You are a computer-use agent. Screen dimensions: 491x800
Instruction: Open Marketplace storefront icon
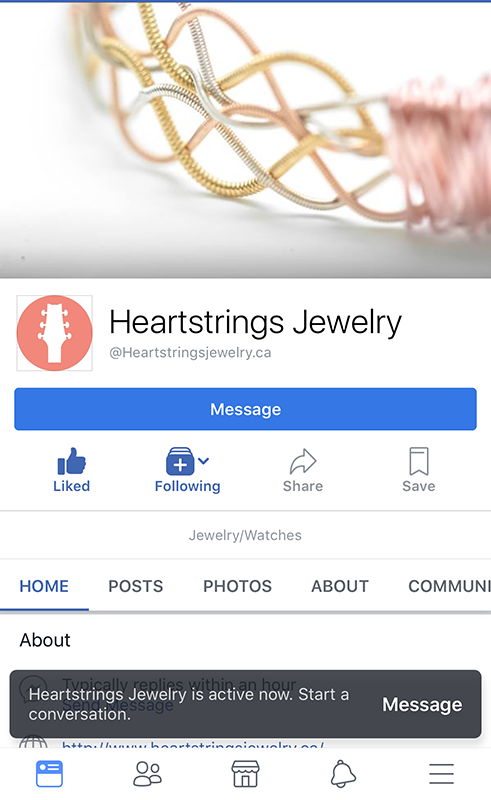coord(246,773)
